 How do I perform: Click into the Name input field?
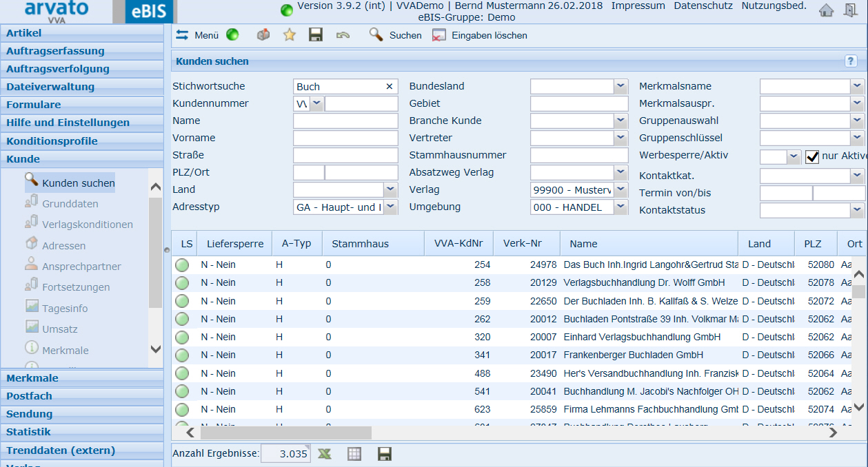pyautogui.click(x=345, y=121)
